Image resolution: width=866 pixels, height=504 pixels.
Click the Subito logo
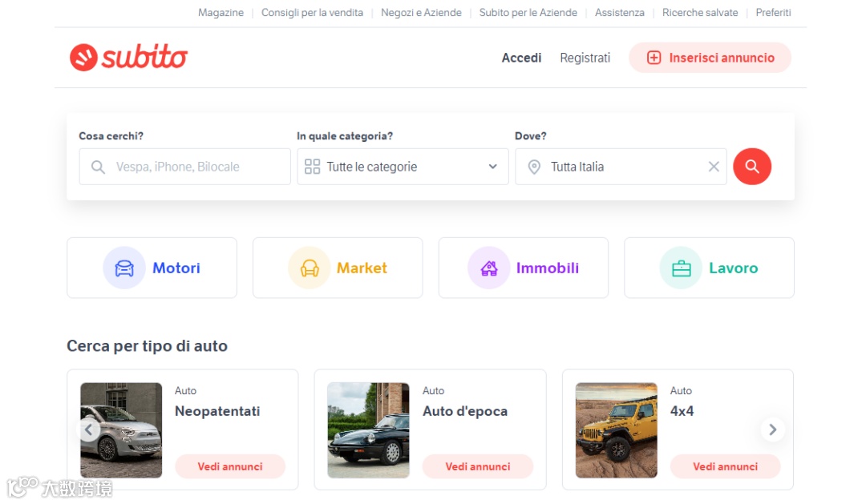(128, 57)
